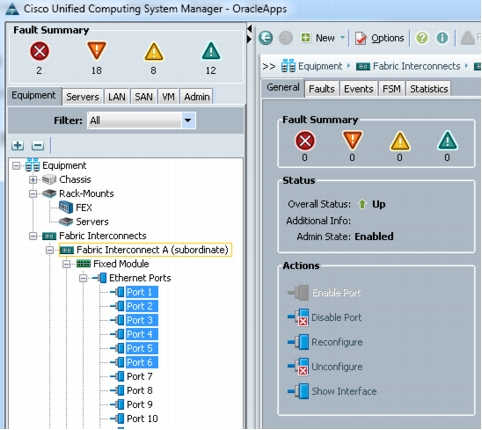Viewport: 482px width, 430px height.
Task: Click the pane collapse left arrow on divider
Action: [249, 29]
